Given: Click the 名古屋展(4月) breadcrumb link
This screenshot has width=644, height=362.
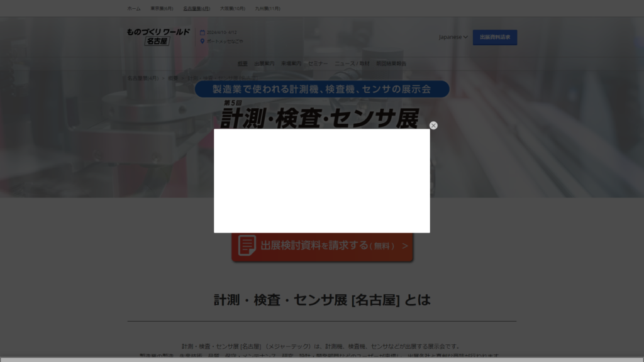Looking at the screenshot, I should pyautogui.click(x=143, y=78).
